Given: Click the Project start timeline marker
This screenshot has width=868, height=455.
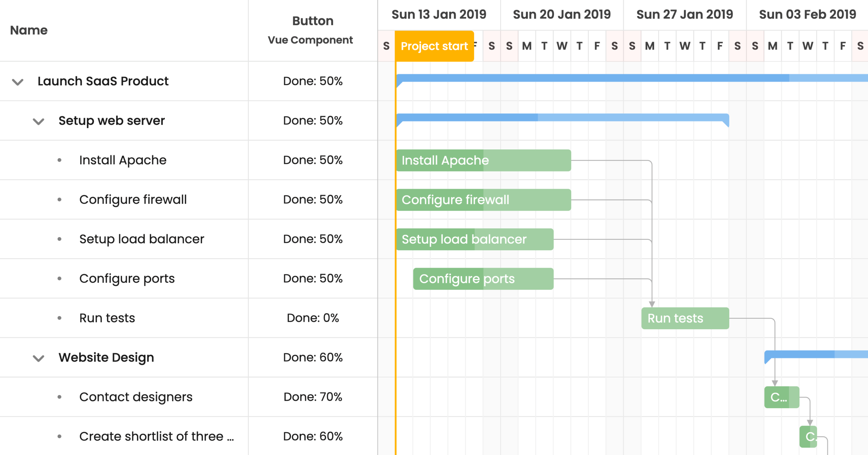Looking at the screenshot, I should 434,46.
